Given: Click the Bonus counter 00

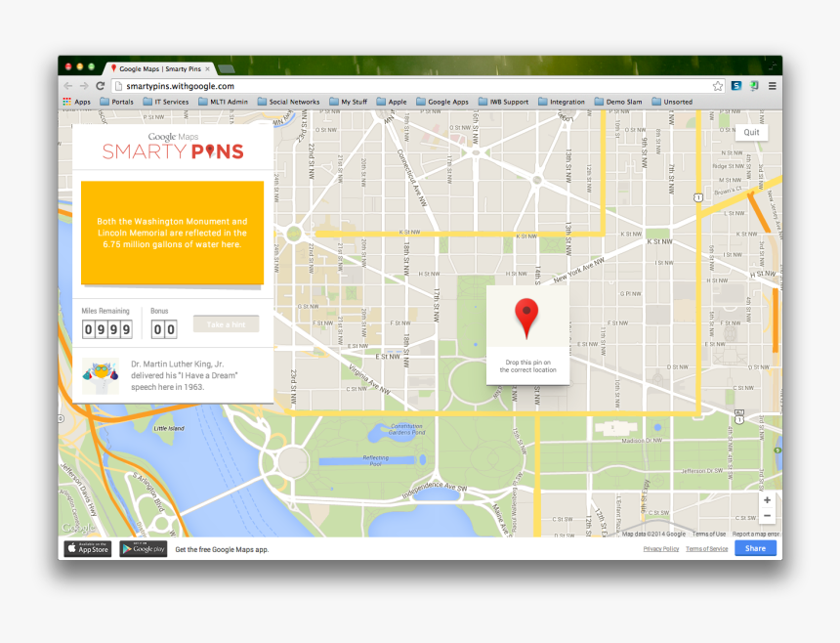Looking at the screenshot, I should point(164,329).
